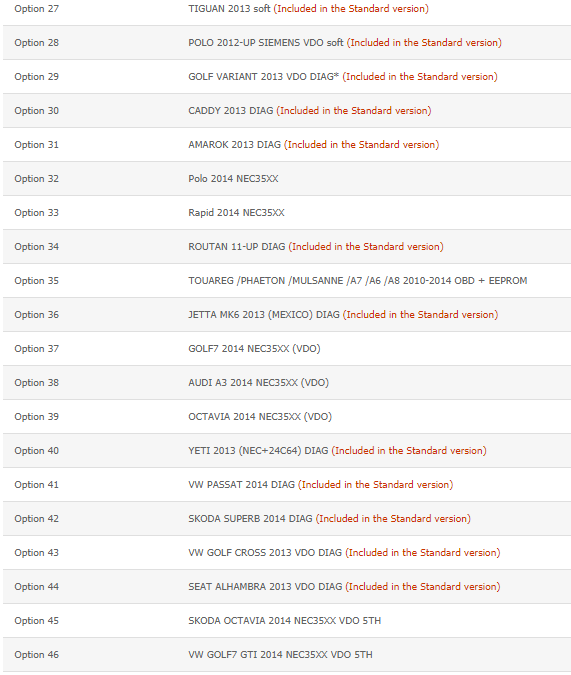The width and height of the screenshot is (571, 675).
Task: Select VW GOLF7 GTI 2014 NEC35XX entry
Action: pos(280,655)
